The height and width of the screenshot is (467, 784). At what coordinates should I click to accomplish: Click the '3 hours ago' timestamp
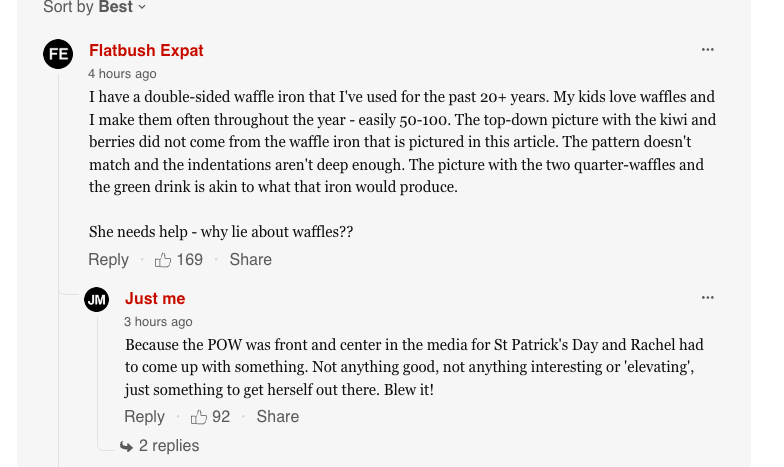pos(158,322)
